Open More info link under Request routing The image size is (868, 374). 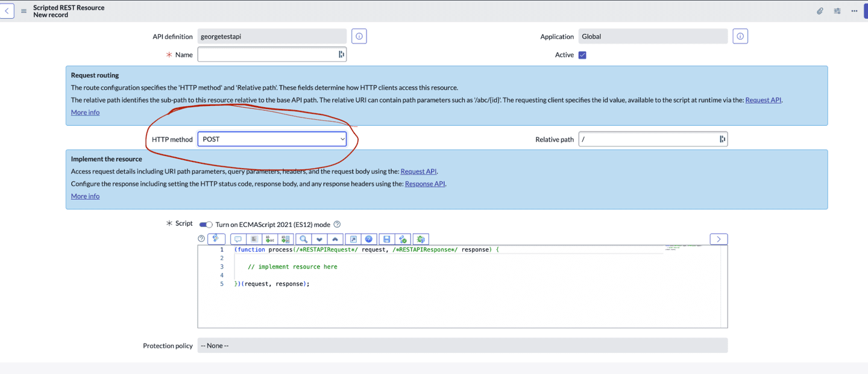pyautogui.click(x=85, y=112)
